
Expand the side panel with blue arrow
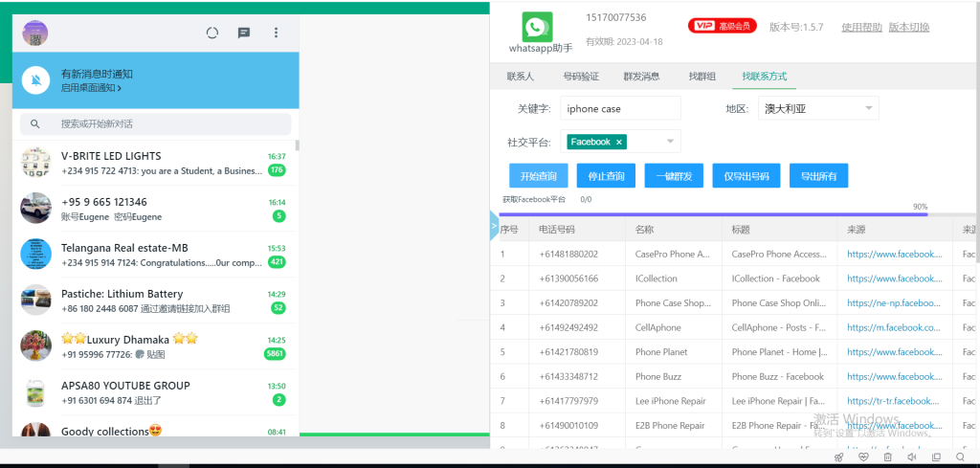[x=494, y=229]
